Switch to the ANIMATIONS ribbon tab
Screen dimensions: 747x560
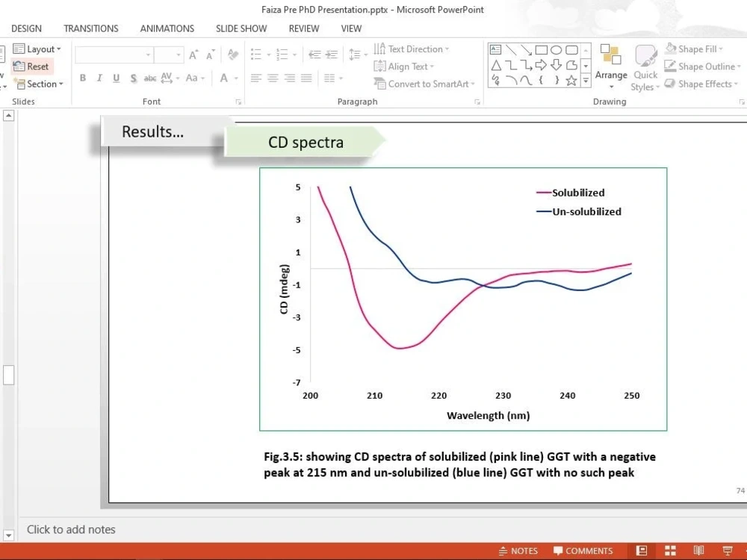(167, 28)
